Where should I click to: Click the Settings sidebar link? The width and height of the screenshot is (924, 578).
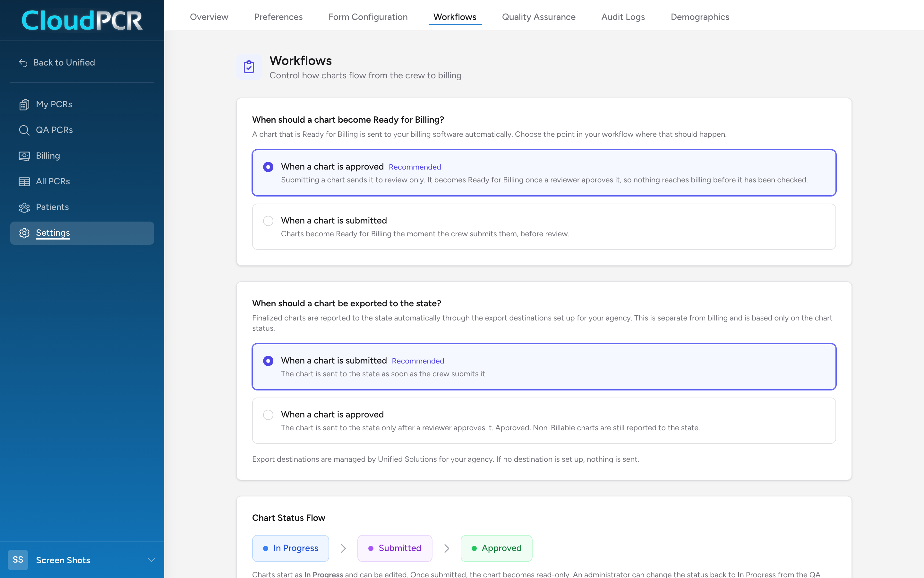point(82,233)
